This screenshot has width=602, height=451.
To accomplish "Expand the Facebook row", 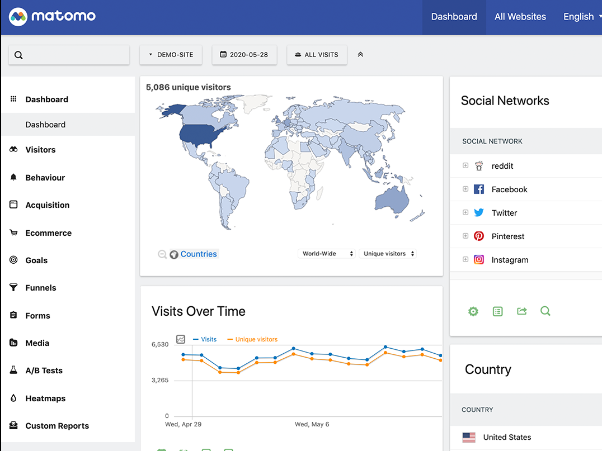I will (x=465, y=189).
